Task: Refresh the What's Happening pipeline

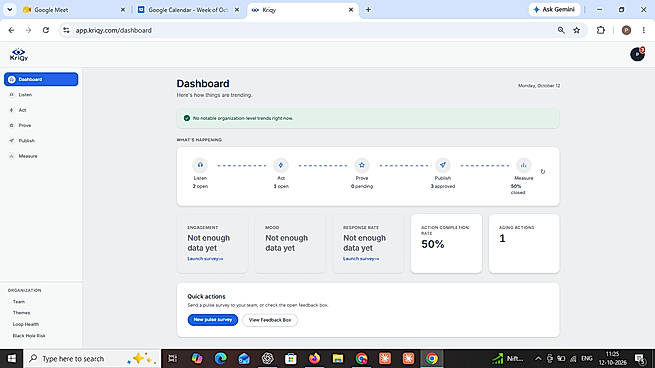Action: click(543, 172)
